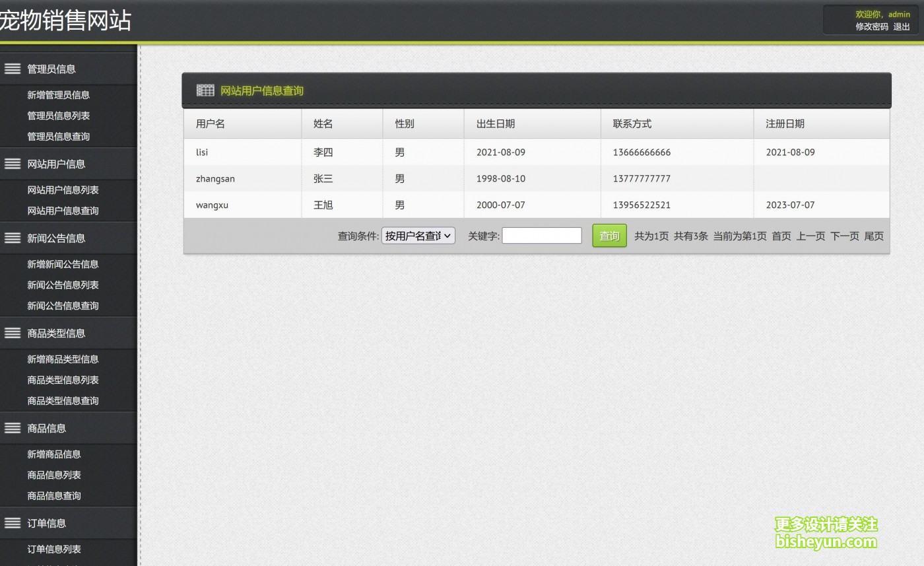Open 订单信息列表 in sidebar

coord(54,549)
